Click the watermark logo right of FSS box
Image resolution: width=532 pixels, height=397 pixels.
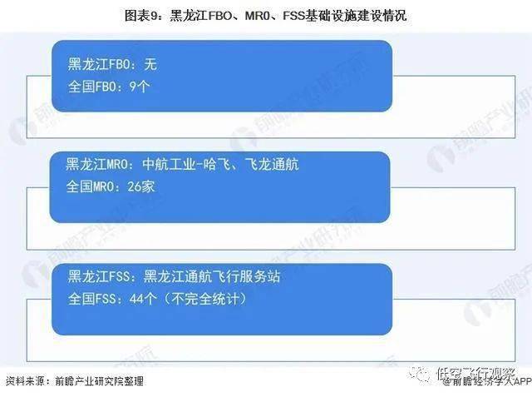[478, 312]
